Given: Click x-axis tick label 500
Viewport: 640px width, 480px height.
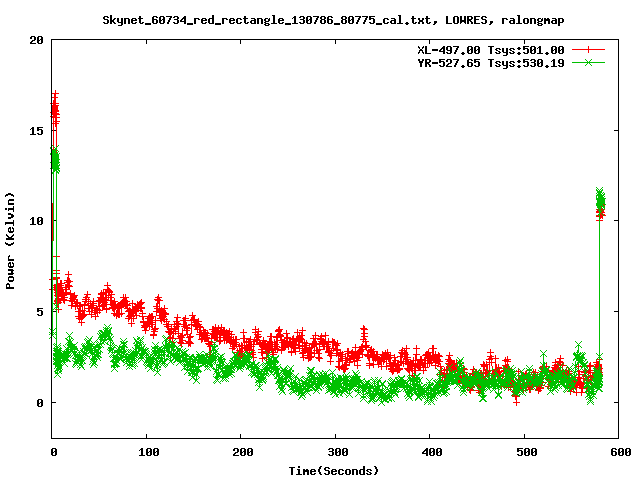Looking at the screenshot, I should click(x=526, y=452).
